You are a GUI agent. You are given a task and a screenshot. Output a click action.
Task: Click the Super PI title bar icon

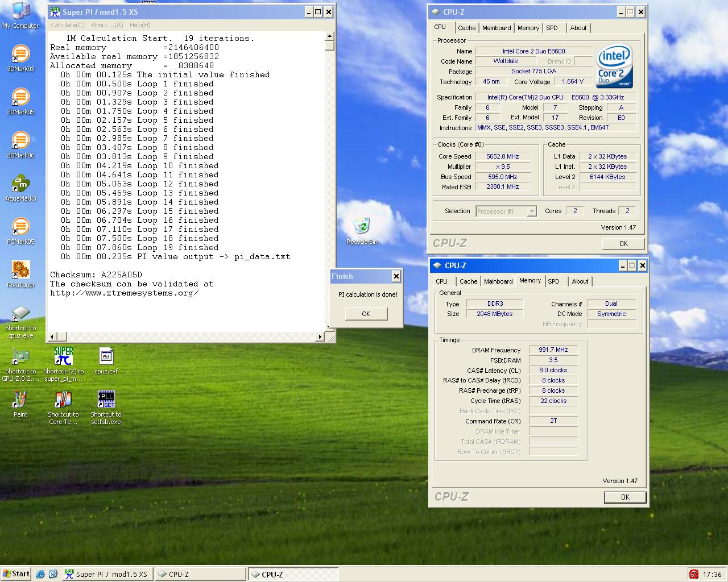tap(55, 11)
